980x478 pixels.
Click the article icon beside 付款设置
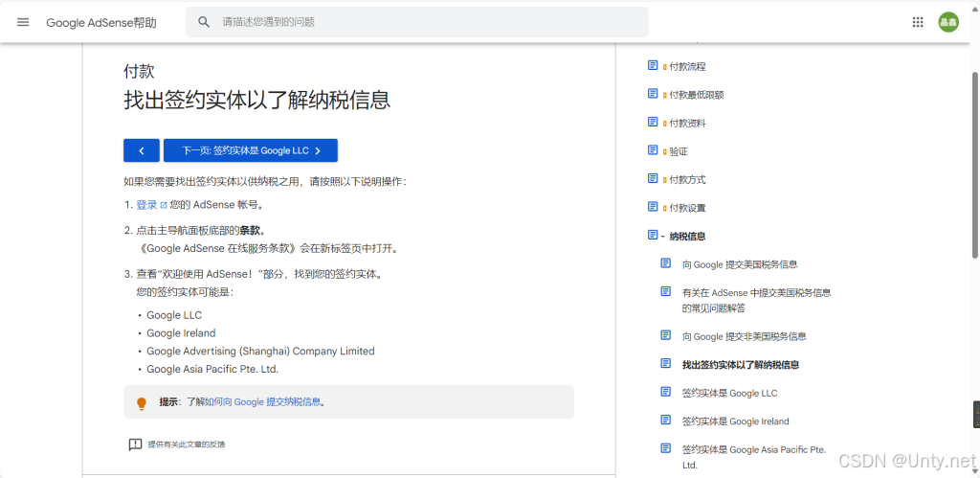pyautogui.click(x=653, y=207)
